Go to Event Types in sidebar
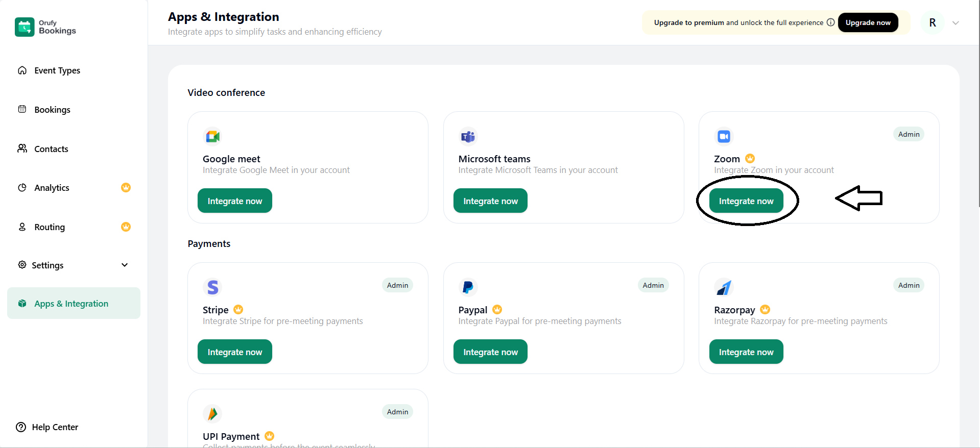This screenshot has width=980, height=448. coord(57,70)
